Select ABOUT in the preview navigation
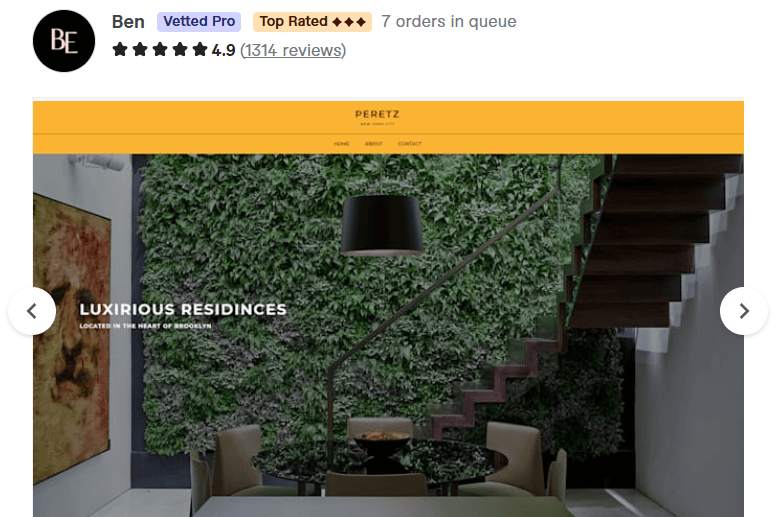This screenshot has width=782, height=517. [374, 144]
